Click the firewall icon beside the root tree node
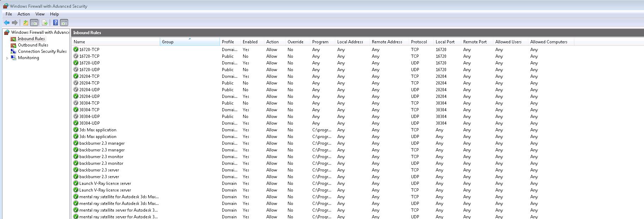 7,32
